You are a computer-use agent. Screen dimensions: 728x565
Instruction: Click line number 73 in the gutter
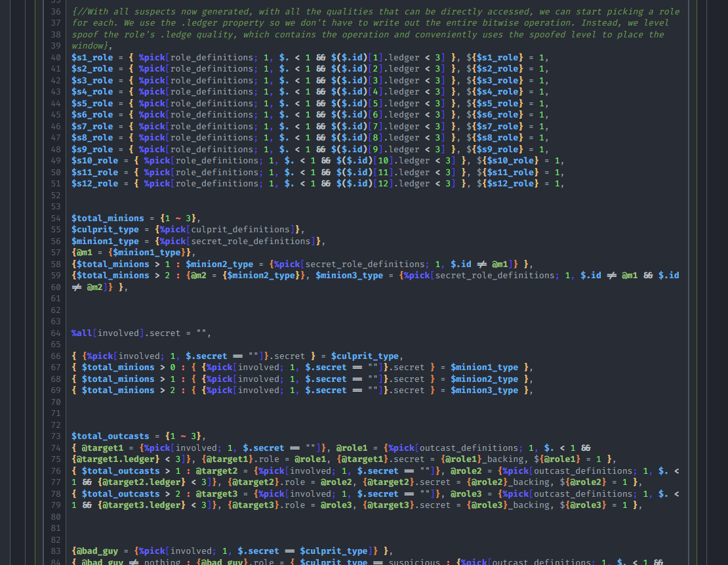tap(55, 436)
